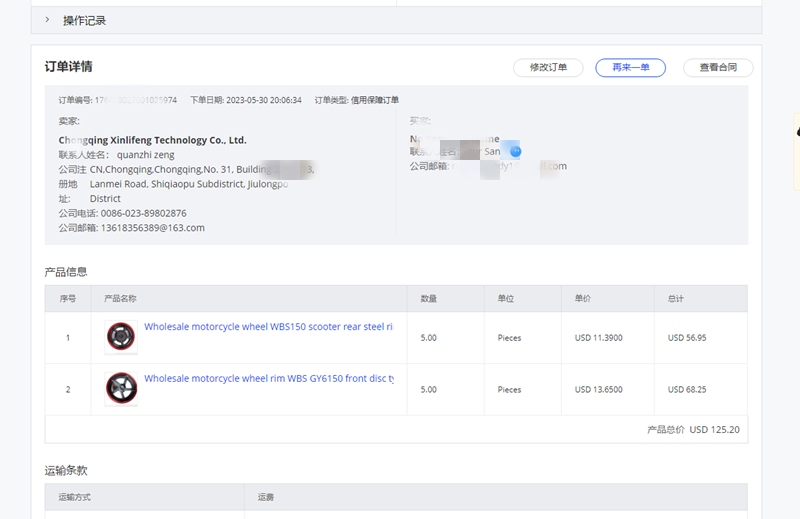
Task: Click the 运费 column header
Action: point(265,497)
